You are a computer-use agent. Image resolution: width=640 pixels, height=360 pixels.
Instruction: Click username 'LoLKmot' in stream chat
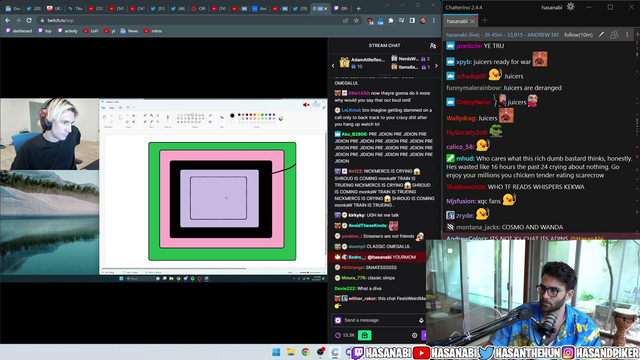click(351, 110)
